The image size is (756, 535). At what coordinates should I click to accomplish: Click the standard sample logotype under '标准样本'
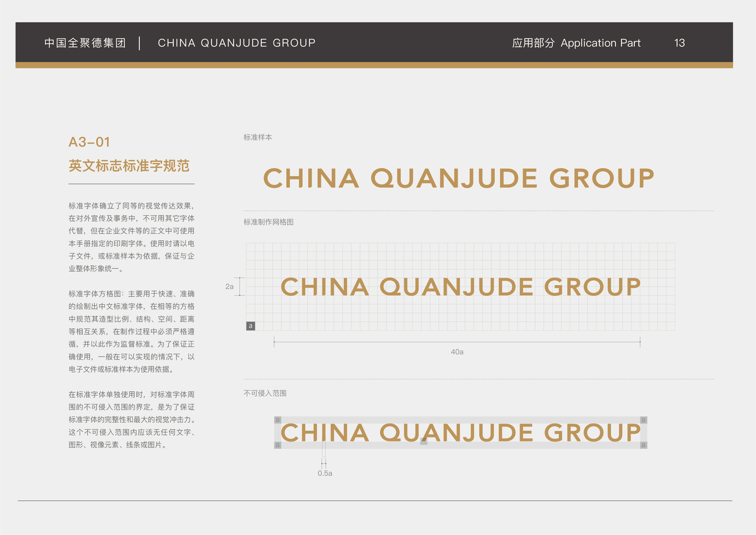coord(459,178)
